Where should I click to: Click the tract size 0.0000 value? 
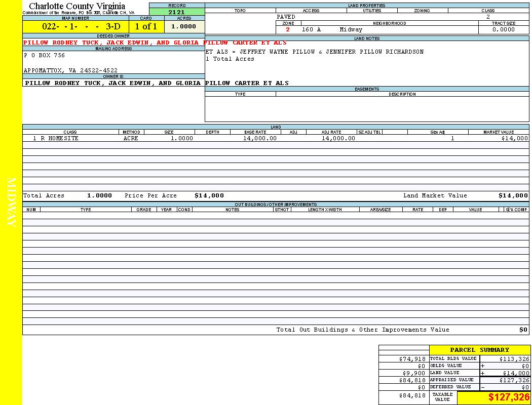tap(503, 29)
